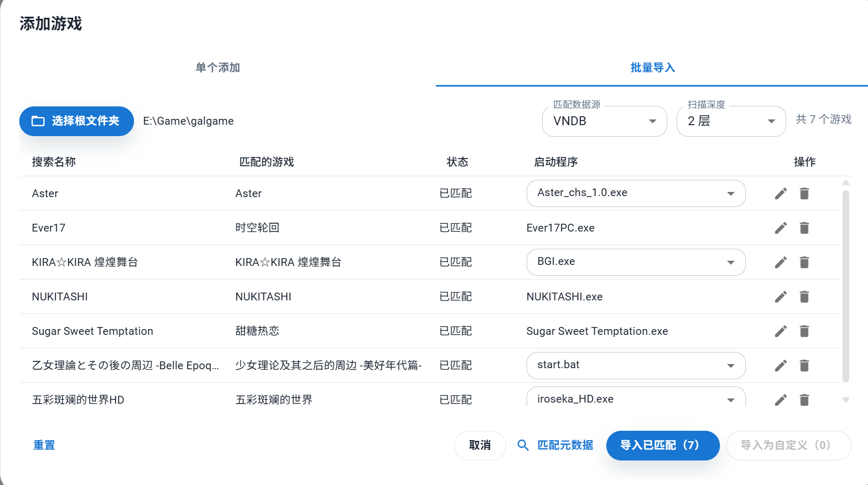
Task: Click the launcher text NUKITASHI.exe
Action: click(565, 297)
